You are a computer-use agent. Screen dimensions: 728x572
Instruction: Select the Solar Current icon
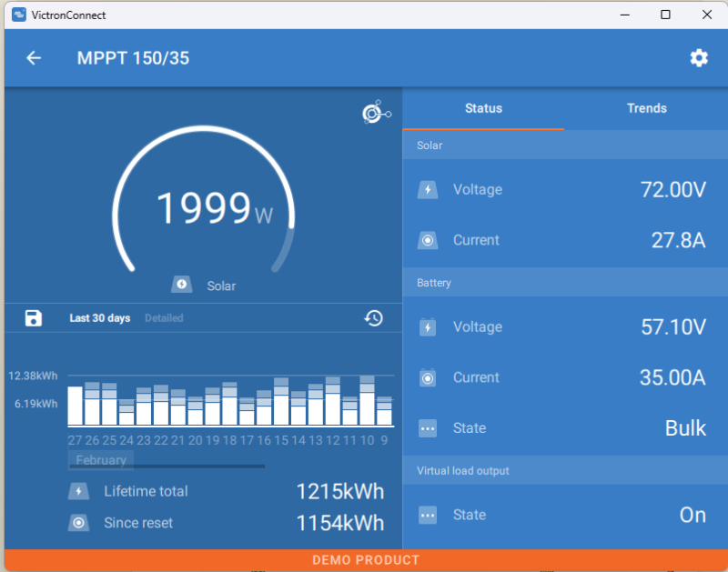[x=428, y=240]
